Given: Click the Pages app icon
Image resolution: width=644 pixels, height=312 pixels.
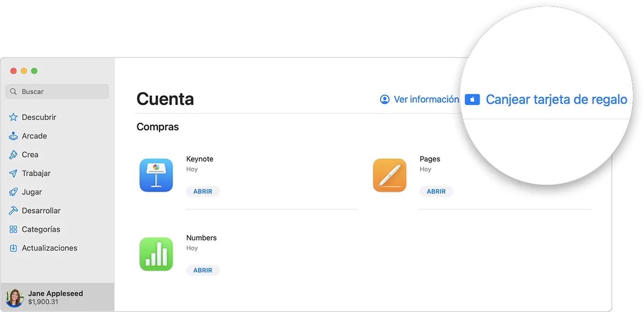Looking at the screenshot, I should pos(390,175).
